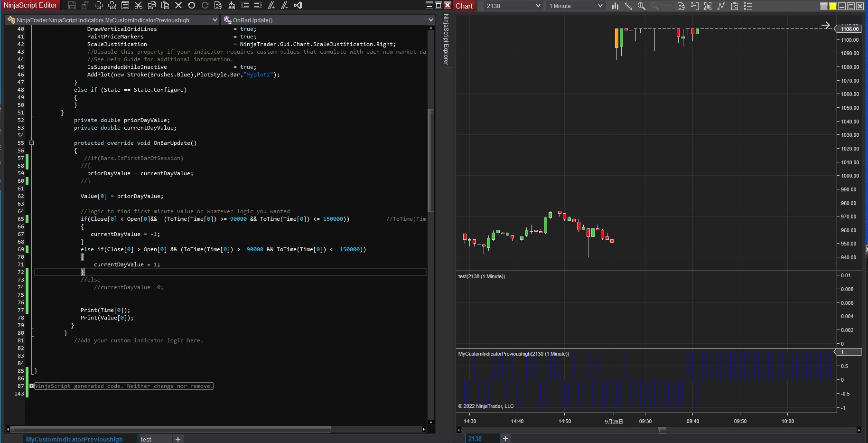The width and height of the screenshot is (868, 443).
Task: Click the Cut scissors icon
Action: pyautogui.click(x=139, y=6)
